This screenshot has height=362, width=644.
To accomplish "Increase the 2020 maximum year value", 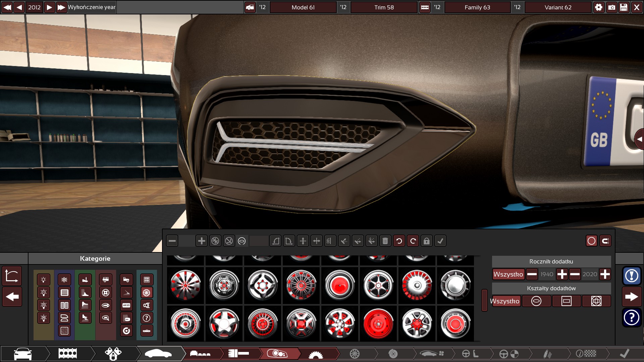I will tap(605, 274).
